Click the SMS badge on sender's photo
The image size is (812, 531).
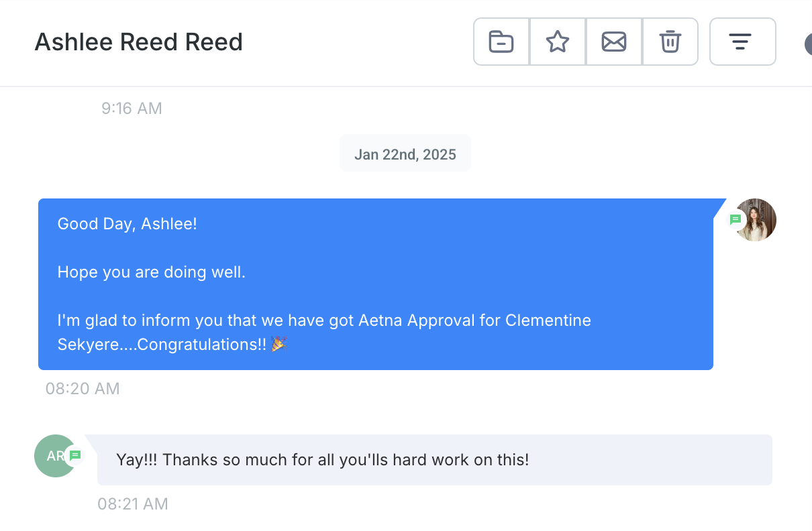(735, 220)
